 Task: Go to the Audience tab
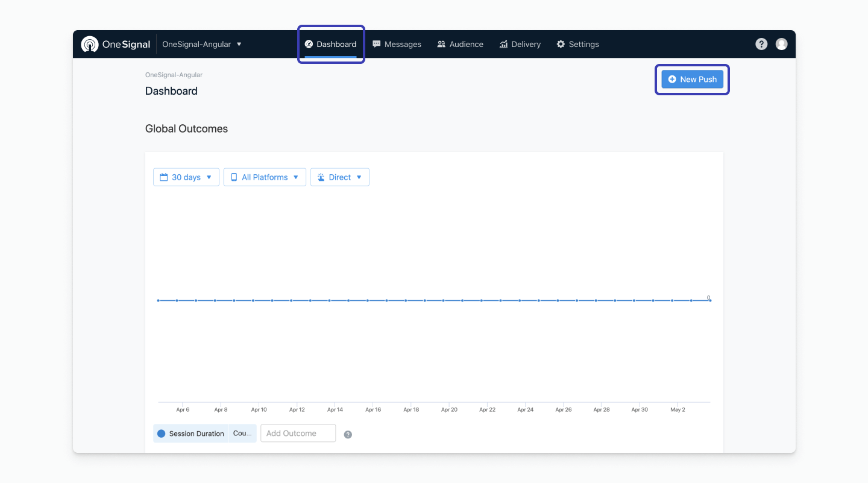click(460, 44)
